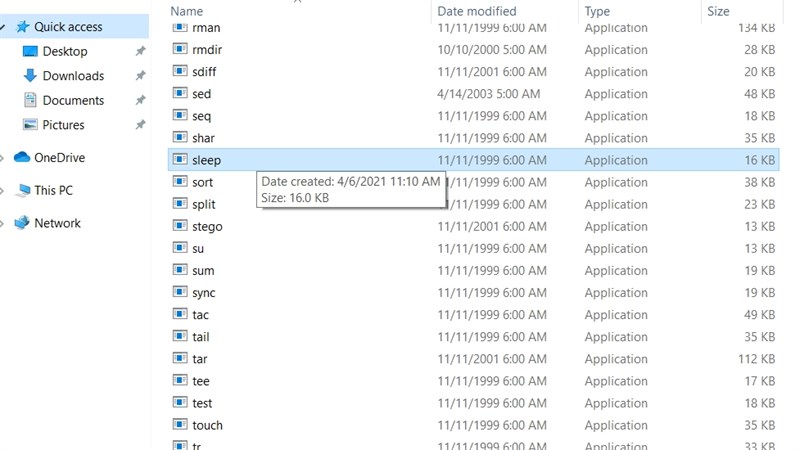Click the seq file icon
The height and width of the screenshot is (450, 800).
click(180, 115)
